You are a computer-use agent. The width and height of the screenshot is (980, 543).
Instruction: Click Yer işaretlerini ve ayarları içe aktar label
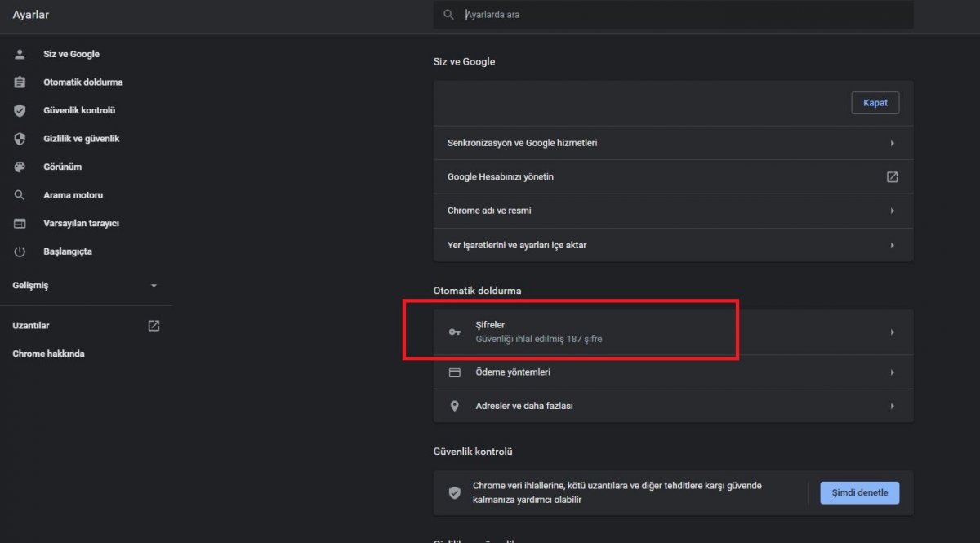(x=517, y=245)
